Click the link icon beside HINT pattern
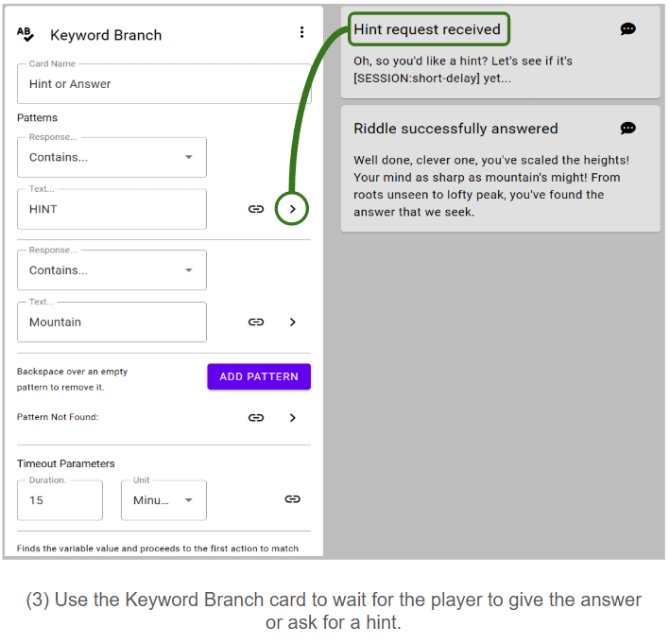The image size is (670, 644). (256, 209)
